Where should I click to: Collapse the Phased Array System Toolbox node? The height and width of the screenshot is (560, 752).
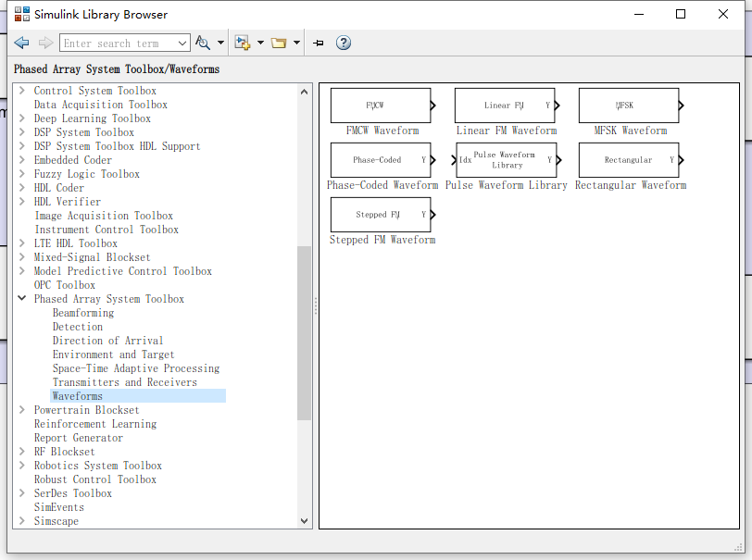(21, 298)
